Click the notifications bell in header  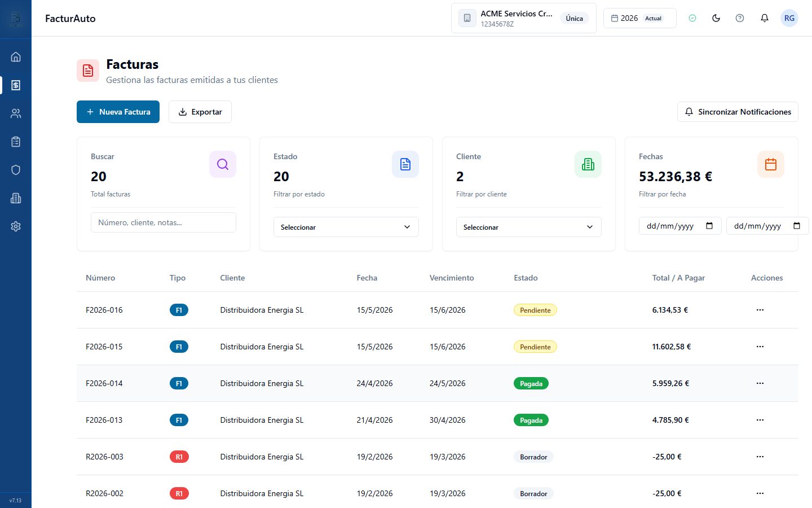click(x=765, y=18)
